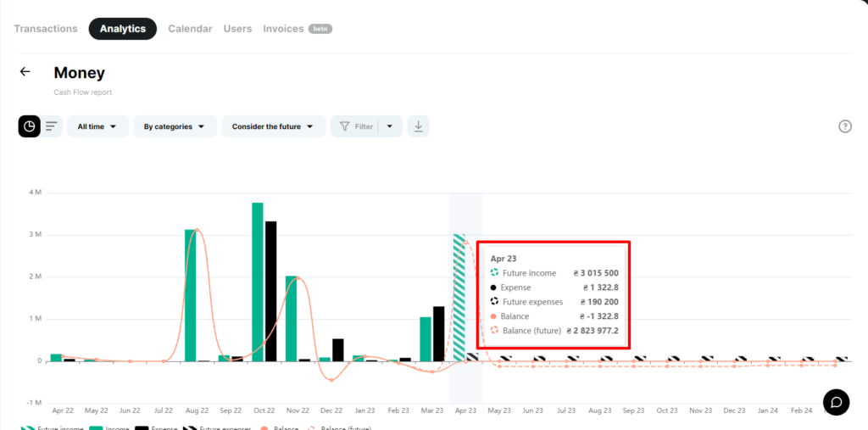
Task: Click the Aug 22 axis label
Action: [x=197, y=410]
